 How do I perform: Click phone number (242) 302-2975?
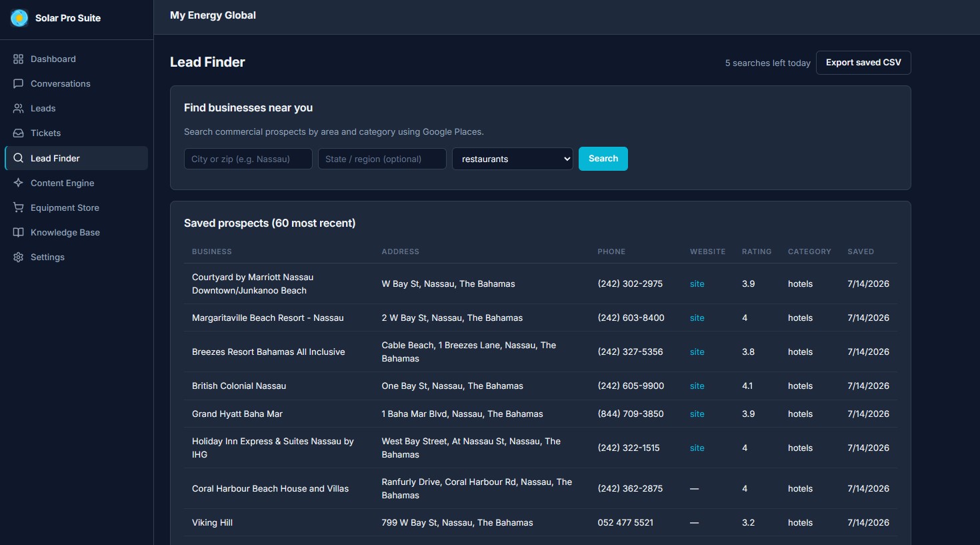point(630,284)
